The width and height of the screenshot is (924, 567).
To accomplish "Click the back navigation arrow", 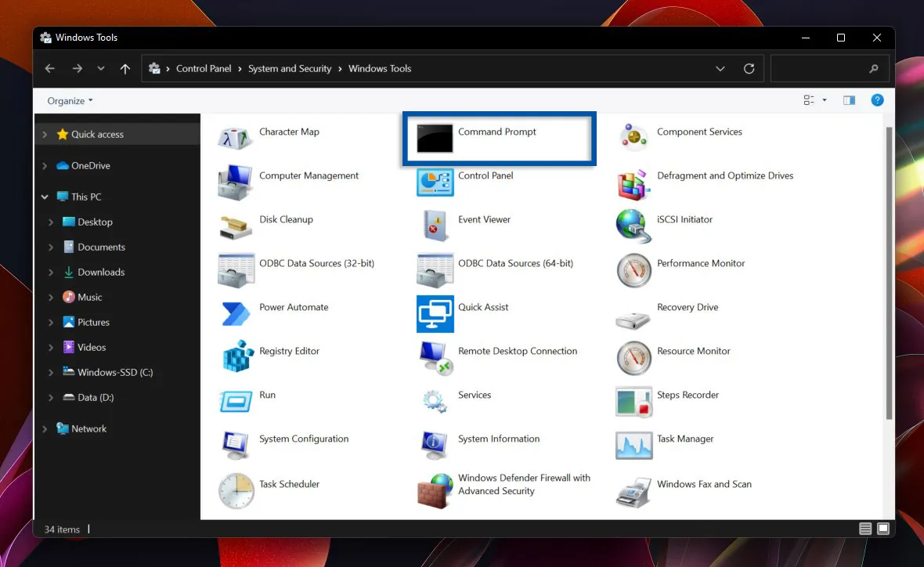I will click(49, 68).
